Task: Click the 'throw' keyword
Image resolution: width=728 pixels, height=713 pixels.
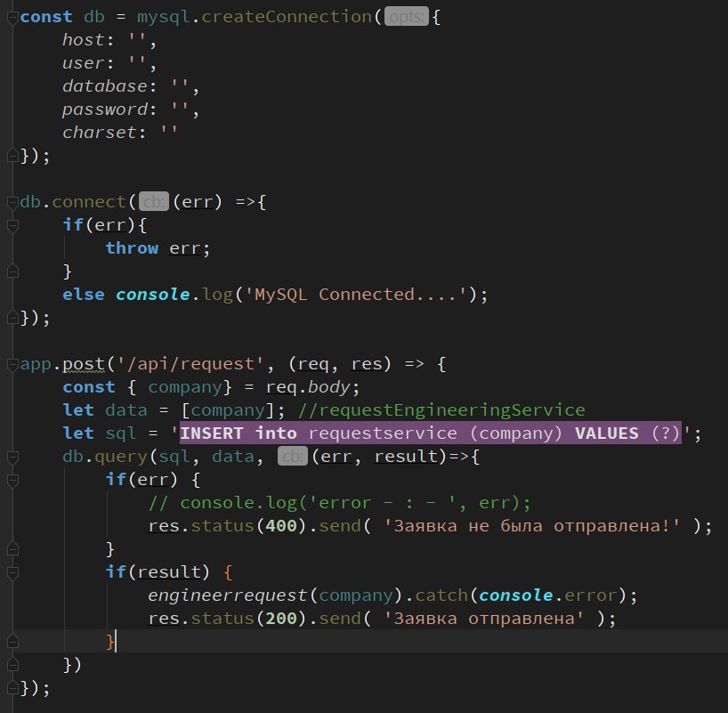Action: click(132, 248)
